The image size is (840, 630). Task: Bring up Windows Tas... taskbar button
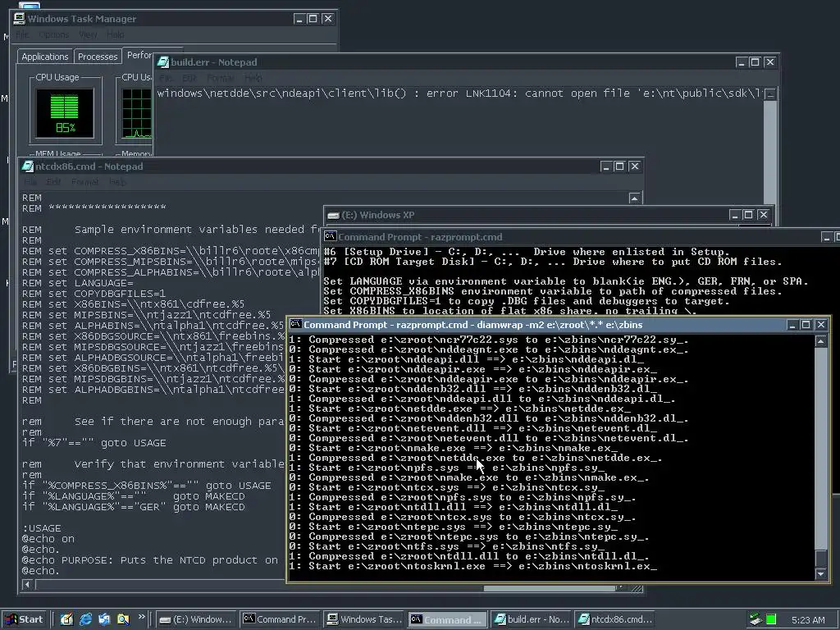[x=364, y=619]
